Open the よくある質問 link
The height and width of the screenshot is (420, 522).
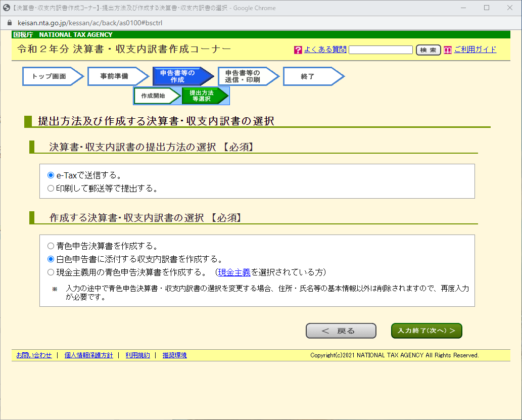tap(325, 50)
